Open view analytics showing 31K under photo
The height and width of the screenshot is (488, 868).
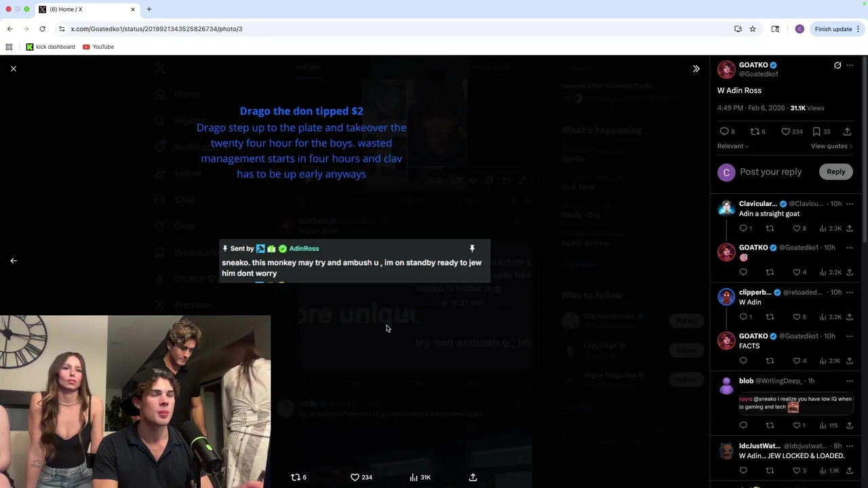click(x=420, y=477)
